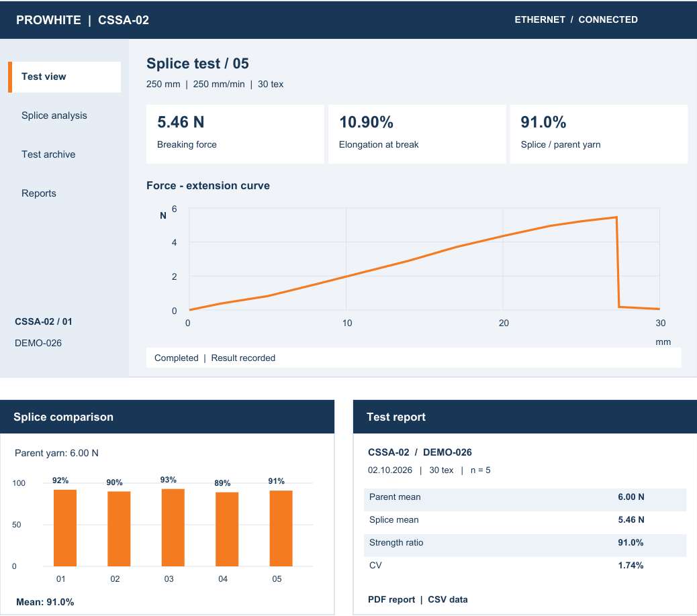Screen dimensions: 697x616
Task: Open the Test view sidebar item
Action: point(64,77)
